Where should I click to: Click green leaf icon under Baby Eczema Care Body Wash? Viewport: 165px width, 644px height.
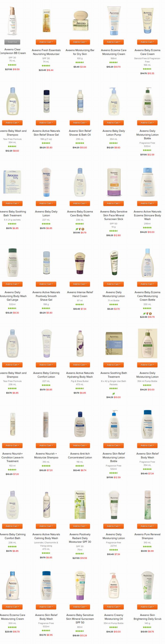coord(77,229)
